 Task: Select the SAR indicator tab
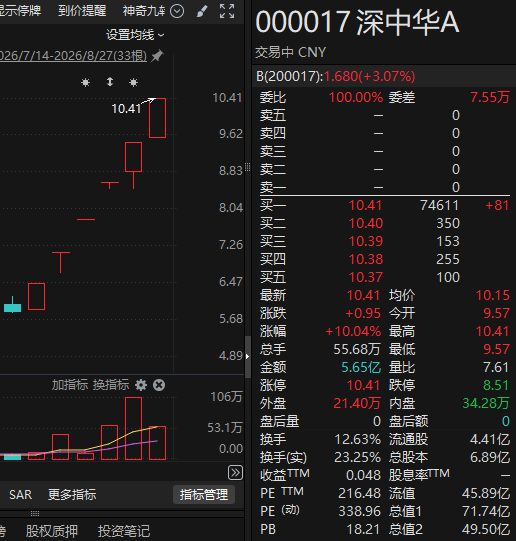tap(20, 495)
